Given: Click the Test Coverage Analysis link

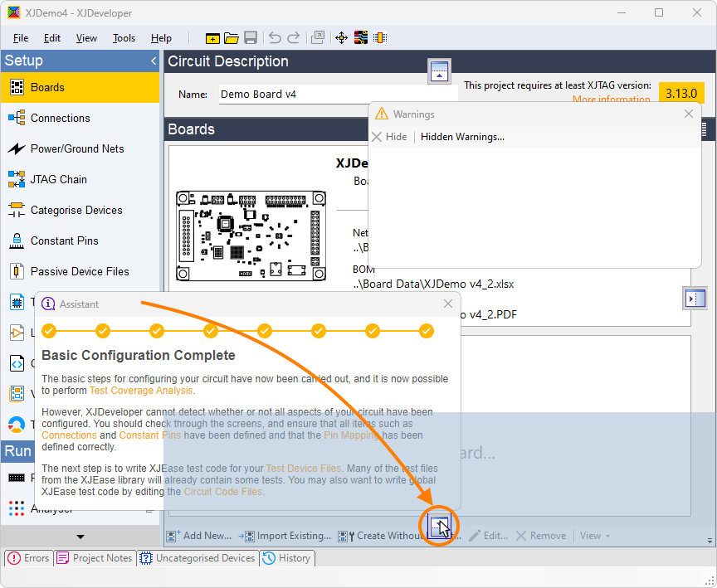Looking at the screenshot, I should click(140, 391).
